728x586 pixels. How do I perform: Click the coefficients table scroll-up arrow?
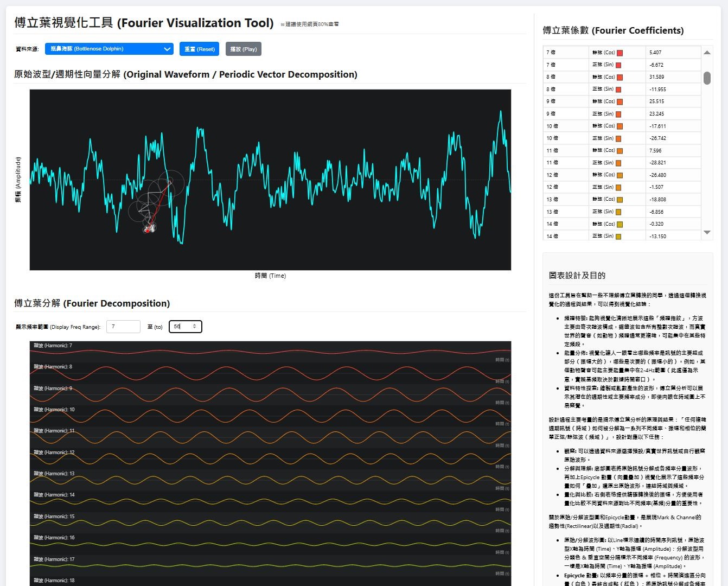pos(707,53)
